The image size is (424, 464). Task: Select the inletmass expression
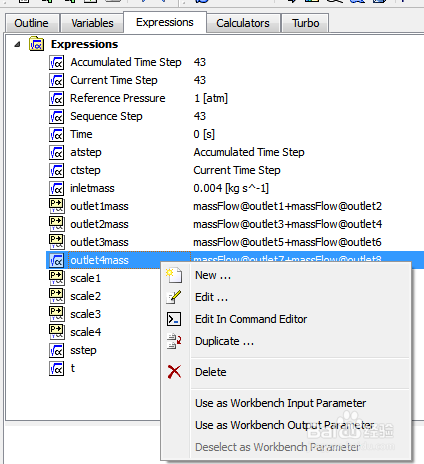click(x=92, y=188)
